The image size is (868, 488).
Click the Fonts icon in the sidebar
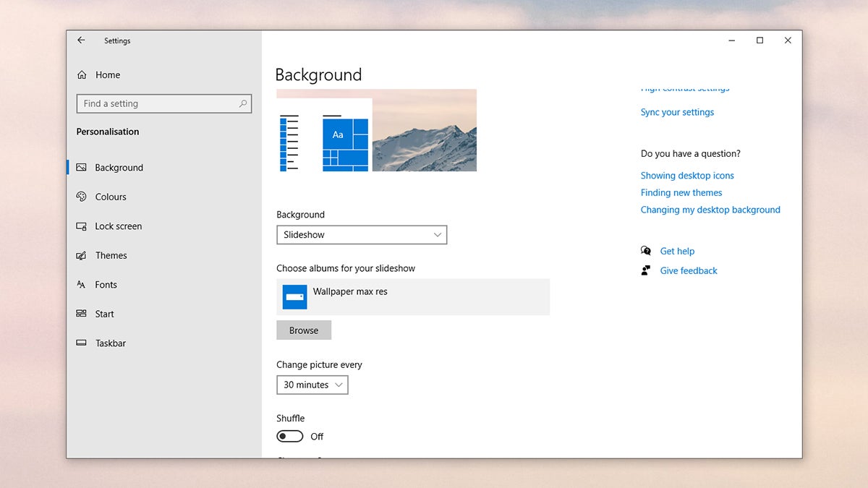click(82, 284)
